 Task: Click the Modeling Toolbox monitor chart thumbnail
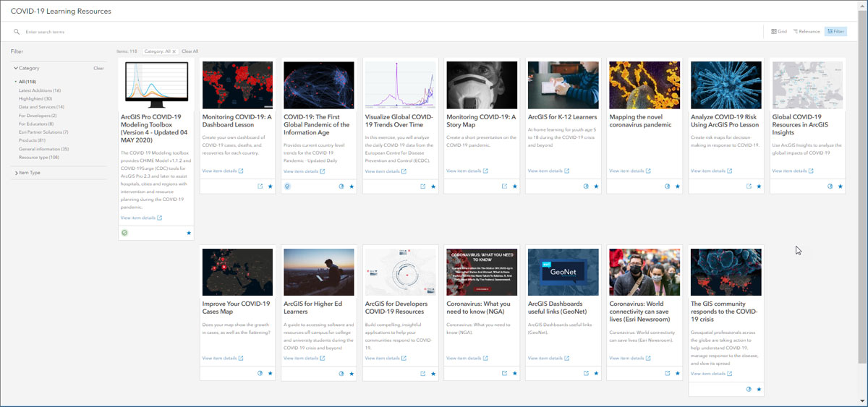156,85
